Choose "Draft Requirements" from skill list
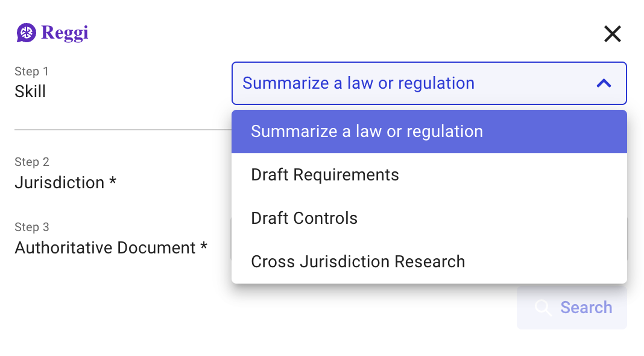Screen dimensions: 644x356 pyautogui.click(x=325, y=175)
